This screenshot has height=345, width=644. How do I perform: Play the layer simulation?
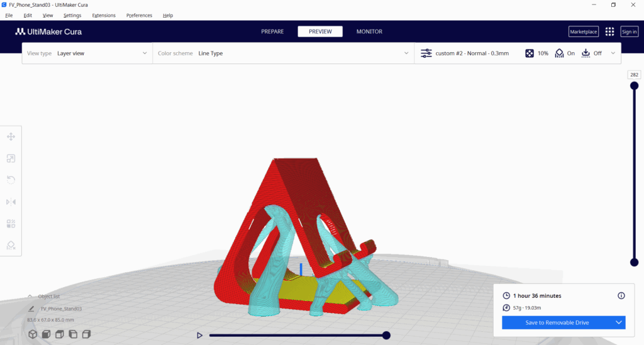[199, 335]
